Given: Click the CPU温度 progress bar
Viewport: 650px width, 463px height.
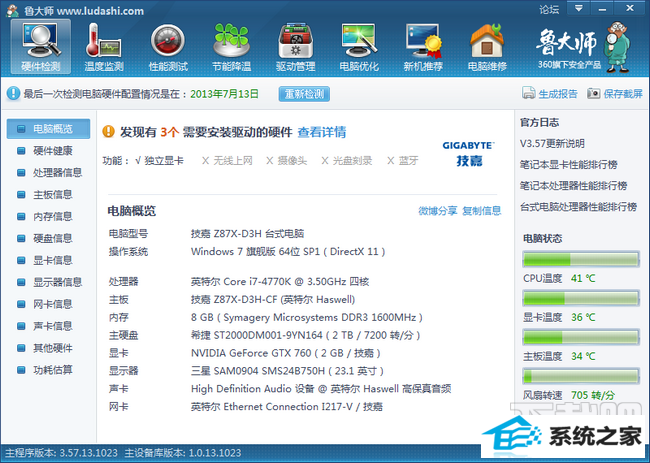Looking at the screenshot, I should click(581, 259).
